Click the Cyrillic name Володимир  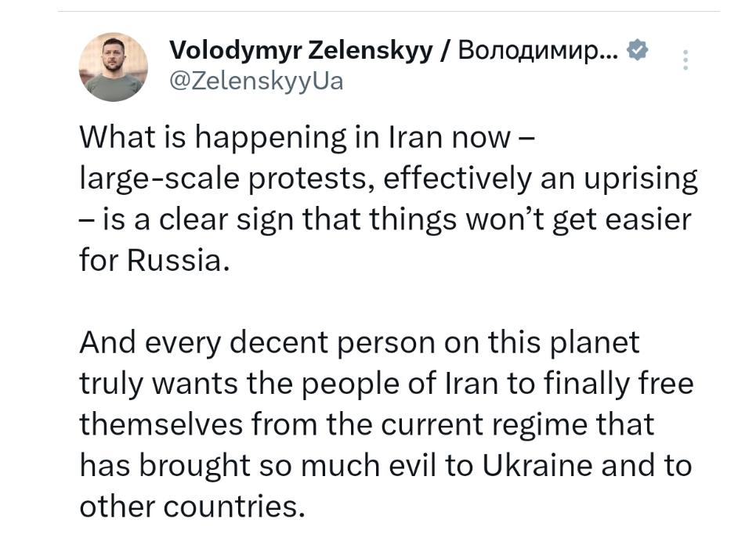pyautogui.click(x=538, y=52)
